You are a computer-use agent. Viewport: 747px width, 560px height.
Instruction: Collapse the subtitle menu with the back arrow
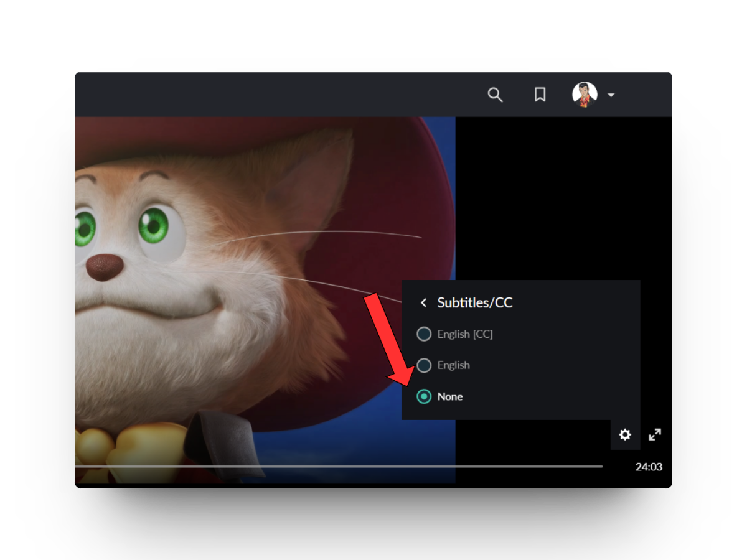pyautogui.click(x=423, y=303)
